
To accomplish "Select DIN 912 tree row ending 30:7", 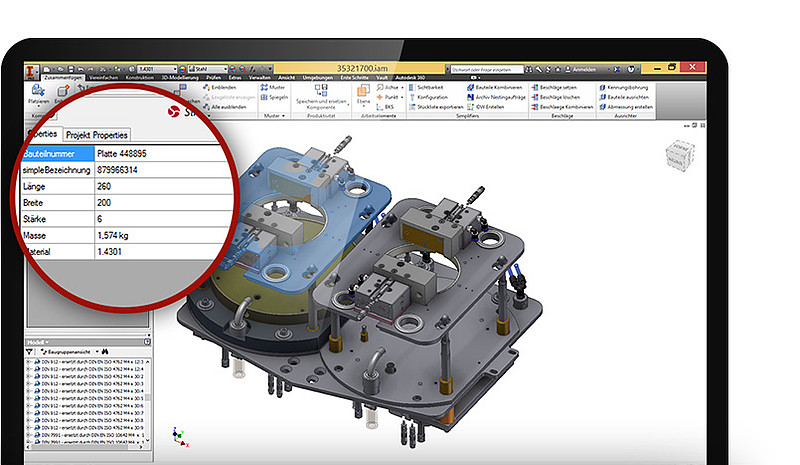I will tap(89, 413).
